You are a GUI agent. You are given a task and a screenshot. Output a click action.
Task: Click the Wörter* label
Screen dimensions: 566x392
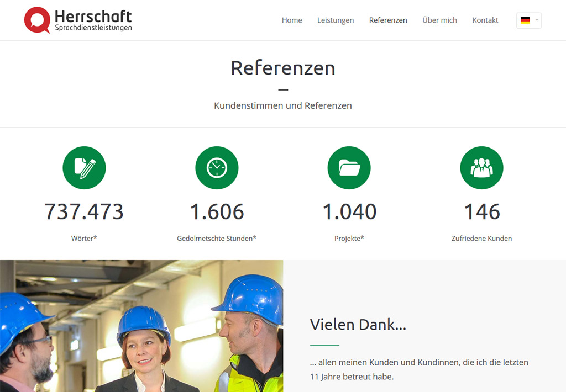tap(84, 239)
